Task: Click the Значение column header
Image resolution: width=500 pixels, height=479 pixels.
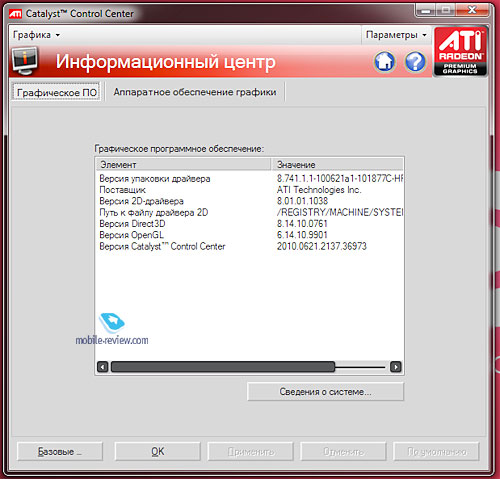Action: click(x=337, y=165)
